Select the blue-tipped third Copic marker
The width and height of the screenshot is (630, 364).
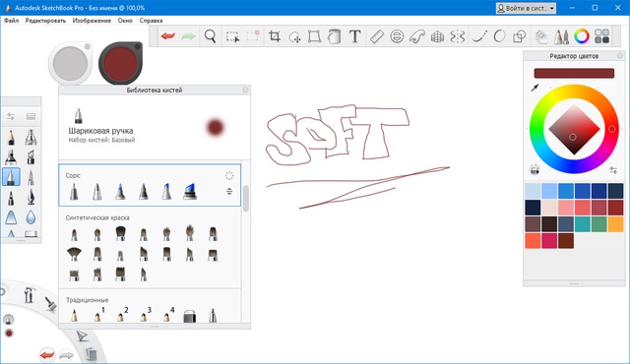(120, 192)
